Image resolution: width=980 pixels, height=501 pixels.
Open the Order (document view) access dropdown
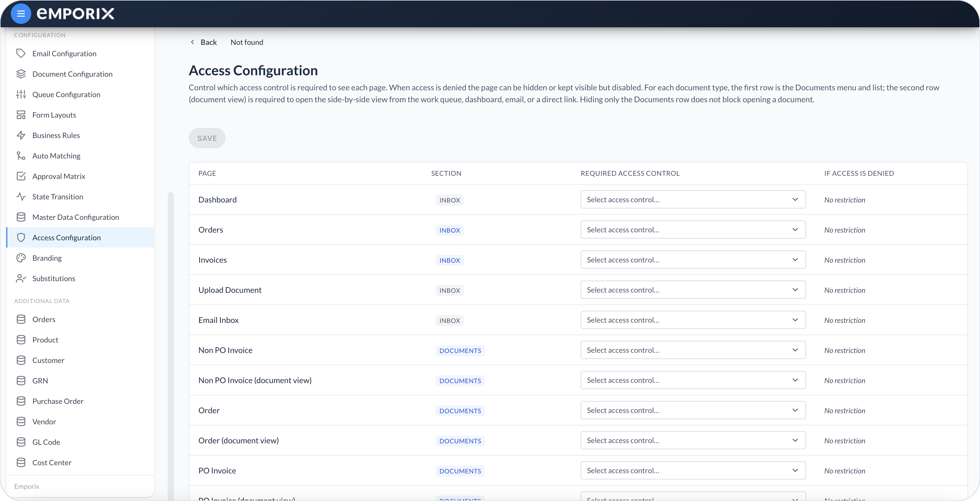[693, 441]
